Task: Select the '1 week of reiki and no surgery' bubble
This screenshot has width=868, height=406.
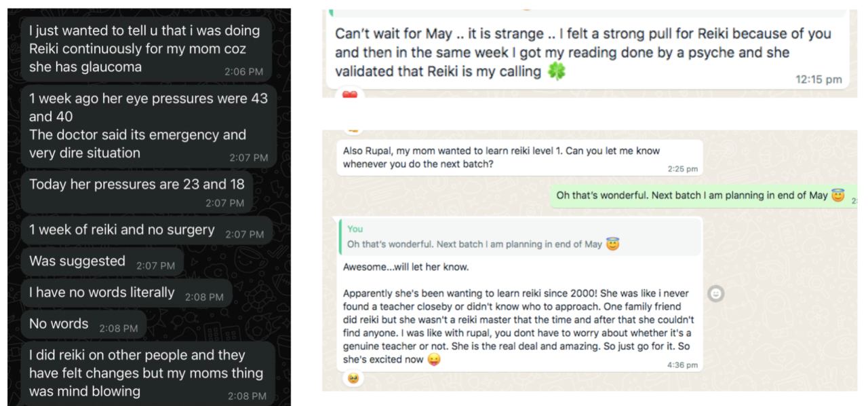Action: pos(146,231)
